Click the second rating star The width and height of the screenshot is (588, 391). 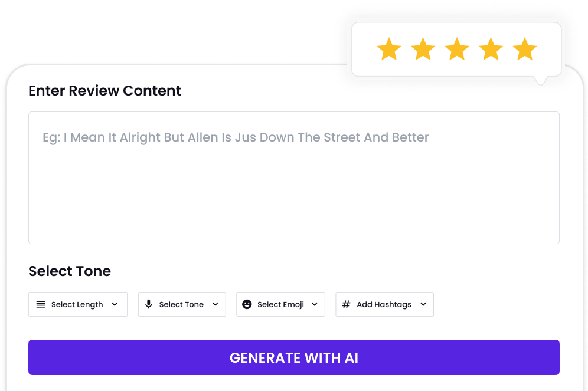(x=423, y=50)
